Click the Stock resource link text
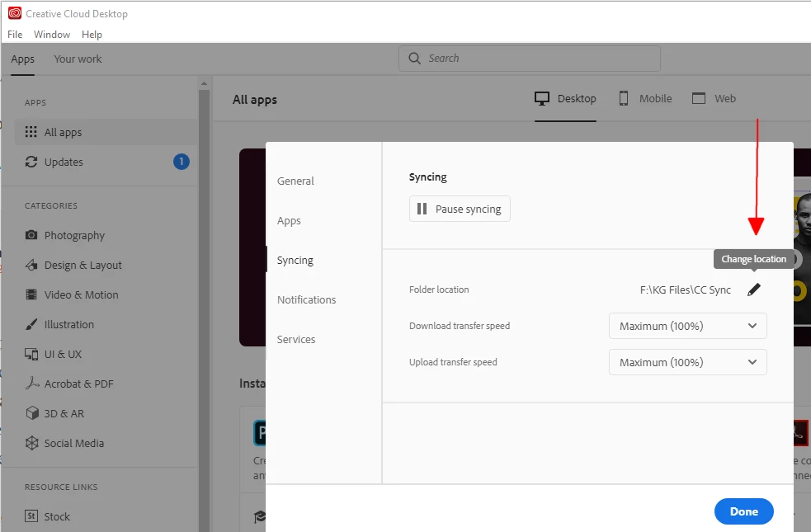 tap(57, 516)
